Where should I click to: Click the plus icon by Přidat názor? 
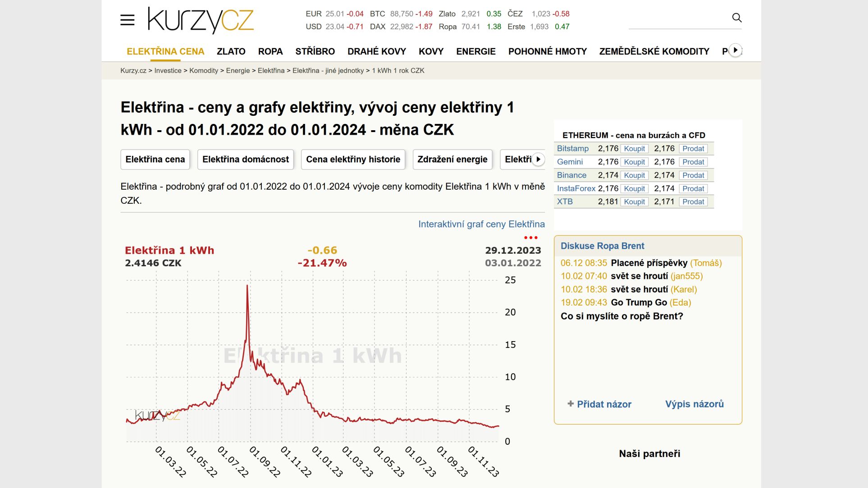coord(571,404)
